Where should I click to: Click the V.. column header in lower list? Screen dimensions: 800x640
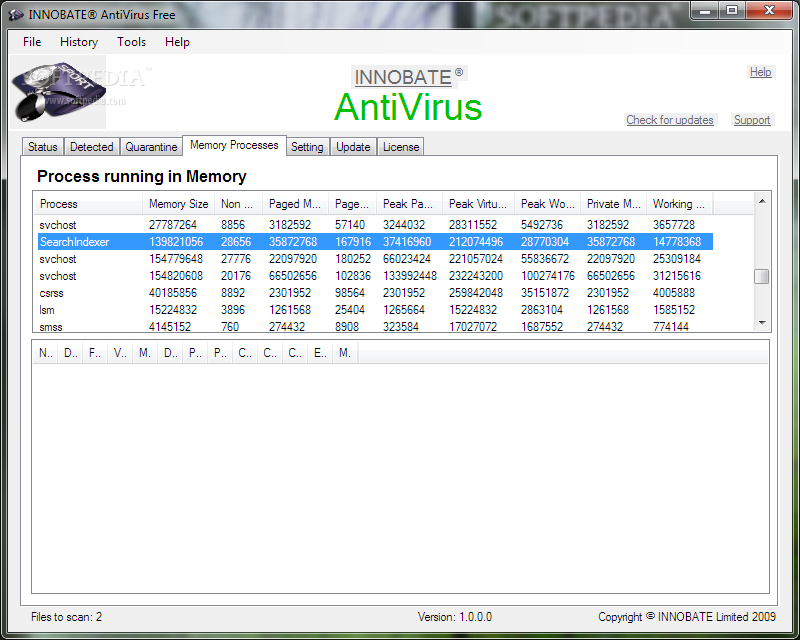(x=120, y=353)
